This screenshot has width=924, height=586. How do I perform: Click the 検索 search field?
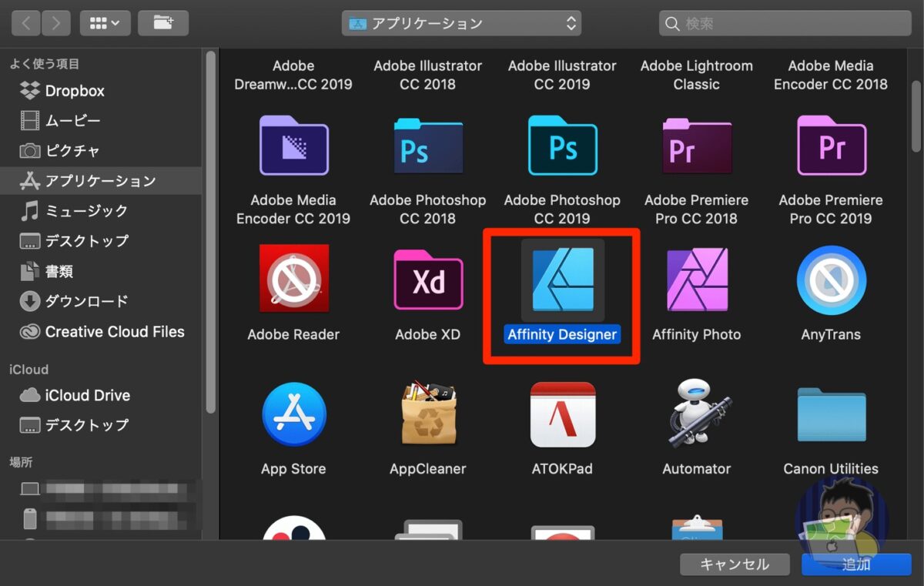click(785, 23)
